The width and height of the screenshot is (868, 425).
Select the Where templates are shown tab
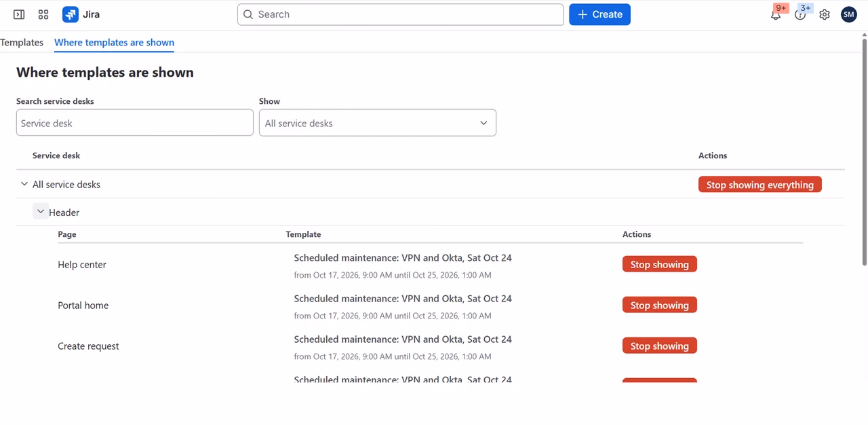(x=114, y=42)
